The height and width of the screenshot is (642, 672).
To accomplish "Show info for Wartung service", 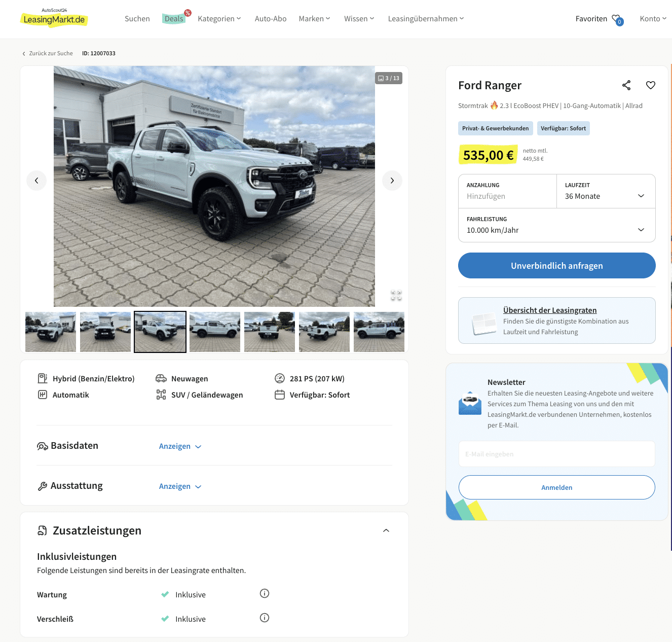I will (x=265, y=593).
